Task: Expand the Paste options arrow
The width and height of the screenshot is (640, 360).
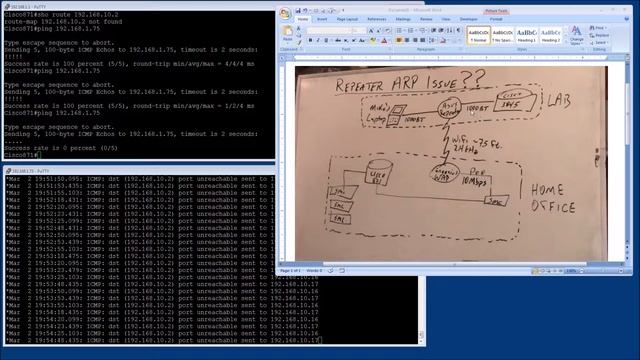Action: click(287, 43)
